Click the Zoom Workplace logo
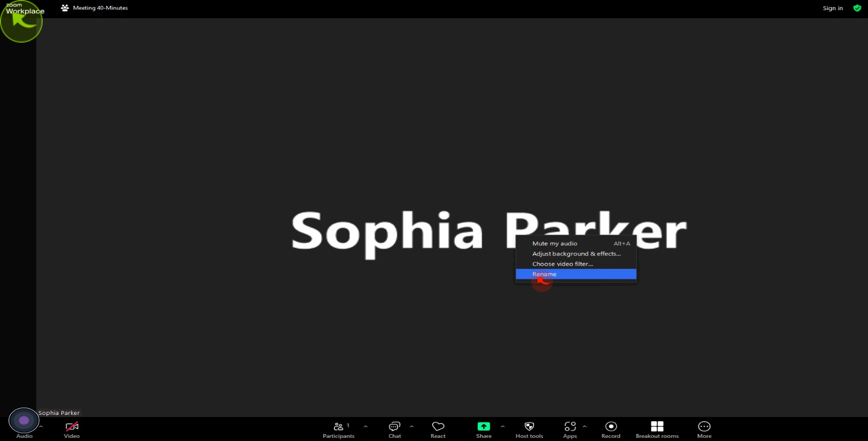 [25, 8]
